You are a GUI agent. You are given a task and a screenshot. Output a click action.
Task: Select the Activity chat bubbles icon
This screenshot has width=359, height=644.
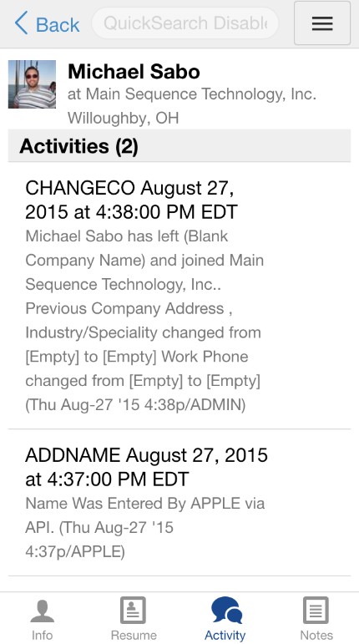(x=226, y=610)
